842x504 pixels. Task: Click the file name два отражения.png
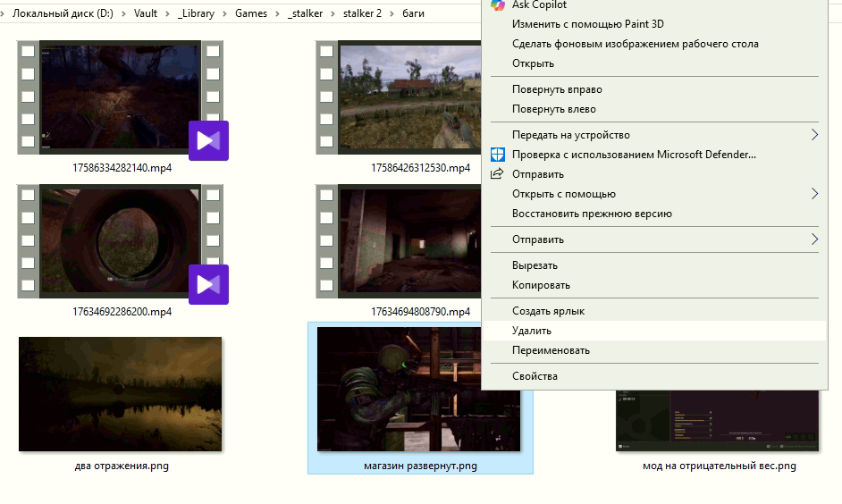pos(122,466)
